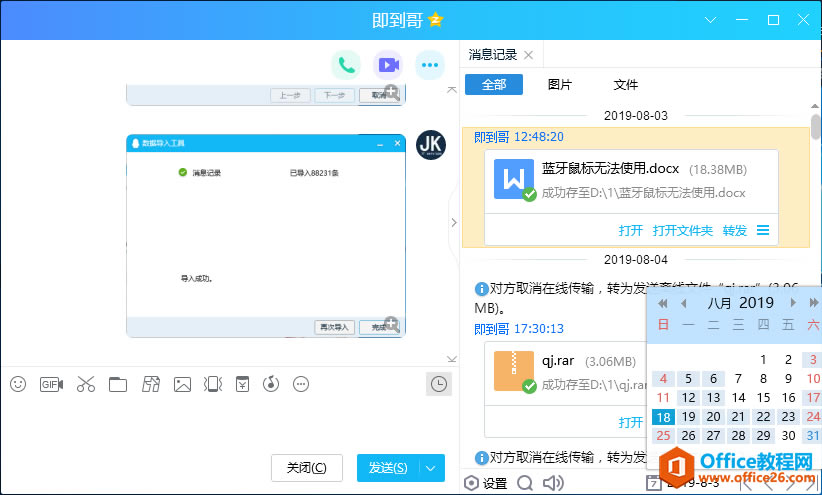Pick August 21 in the calendar
The width and height of the screenshot is (822, 495).
[738, 417]
